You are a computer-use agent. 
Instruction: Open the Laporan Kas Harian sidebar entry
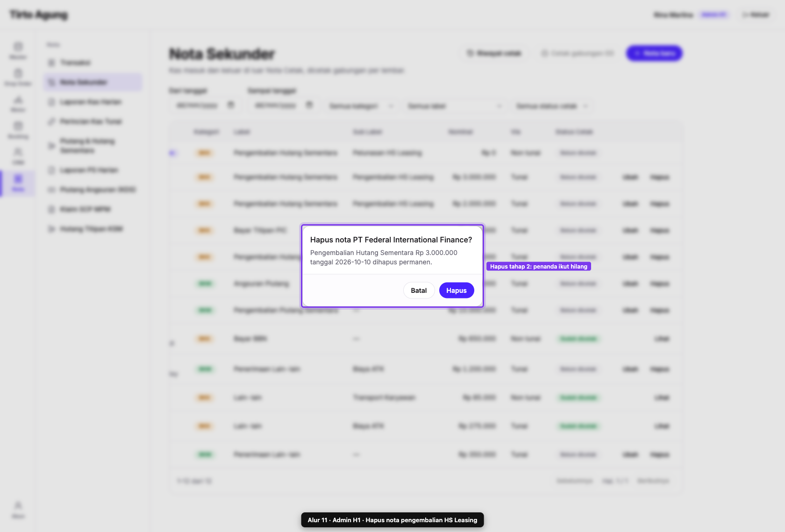point(93,102)
